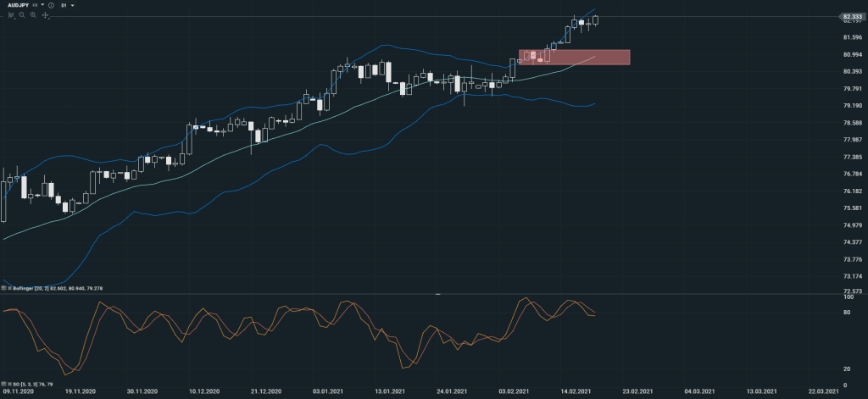Remove the Bollinger indicator with its X

9,288
